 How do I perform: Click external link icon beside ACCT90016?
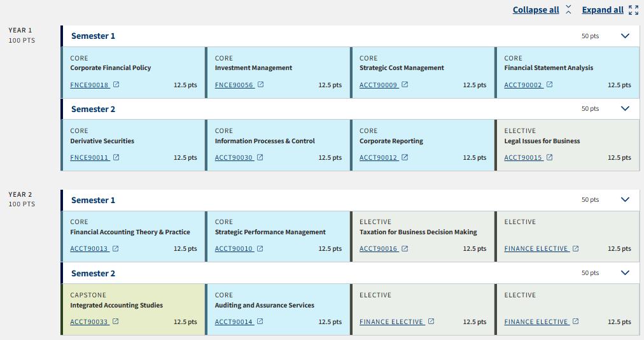tap(405, 248)
